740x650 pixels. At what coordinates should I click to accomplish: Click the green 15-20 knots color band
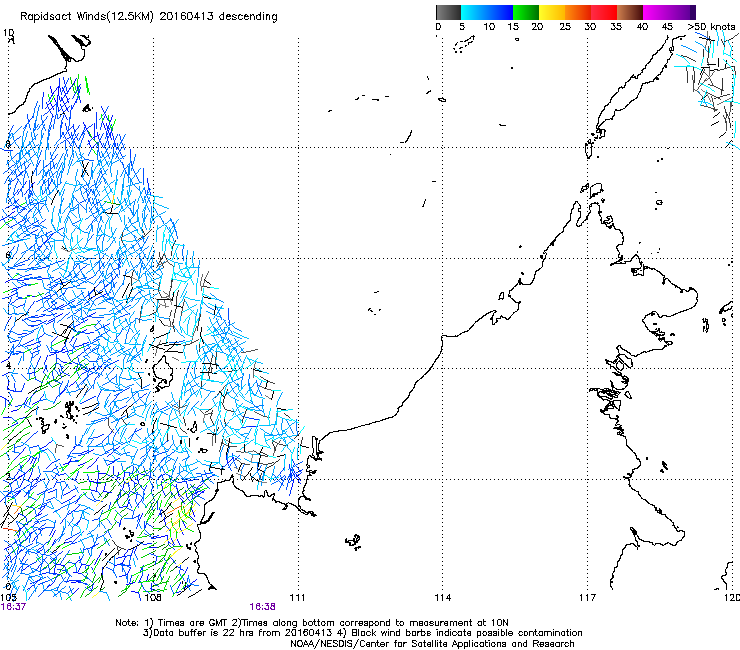click(526, 12)
